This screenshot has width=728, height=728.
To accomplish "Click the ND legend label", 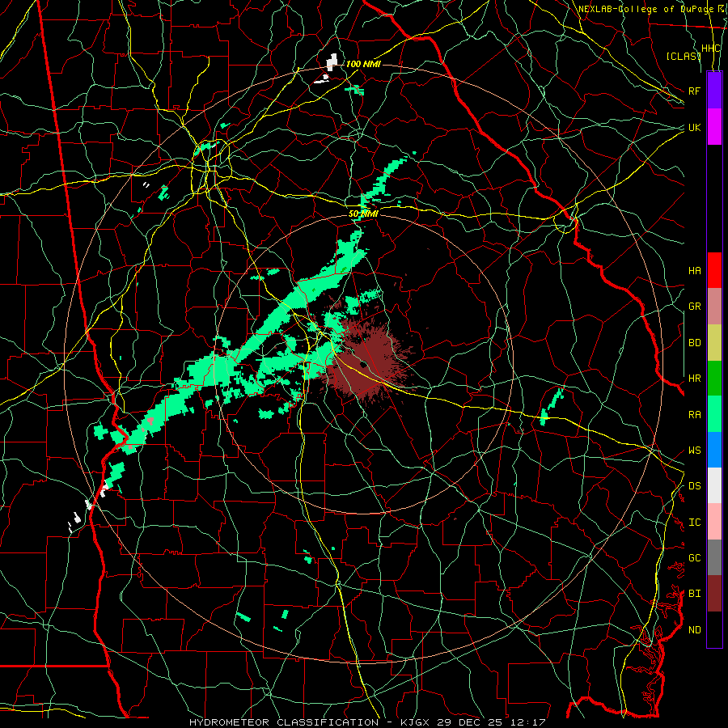I will click(694, 629).
